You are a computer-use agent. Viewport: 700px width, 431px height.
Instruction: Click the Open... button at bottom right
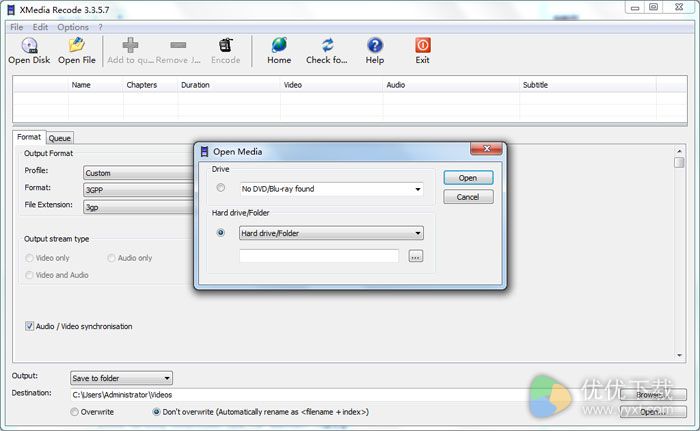point(654,411)
